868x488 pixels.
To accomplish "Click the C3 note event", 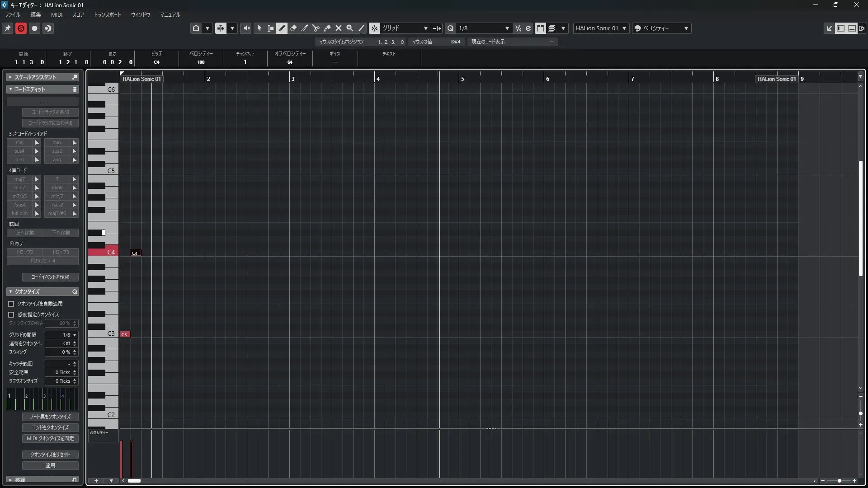I will point(125,334).
